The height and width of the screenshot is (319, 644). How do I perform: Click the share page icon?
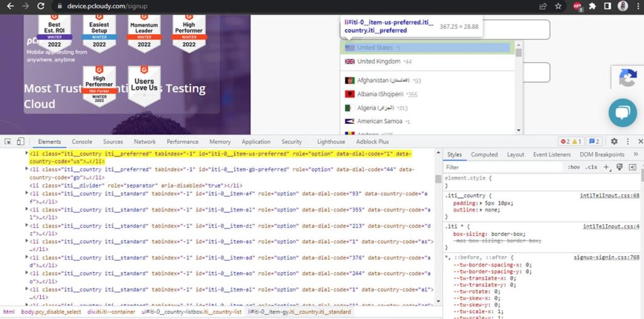coord(543,6)
